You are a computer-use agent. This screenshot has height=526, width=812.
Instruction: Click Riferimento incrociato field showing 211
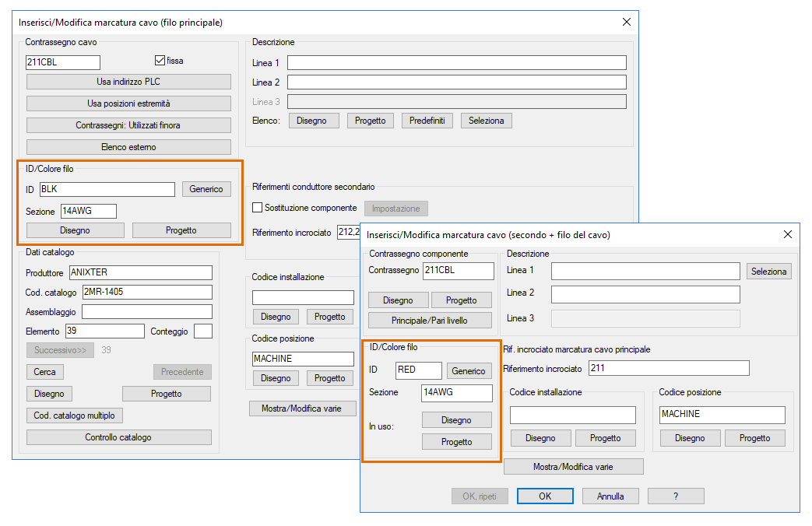(x=669, y=368)
